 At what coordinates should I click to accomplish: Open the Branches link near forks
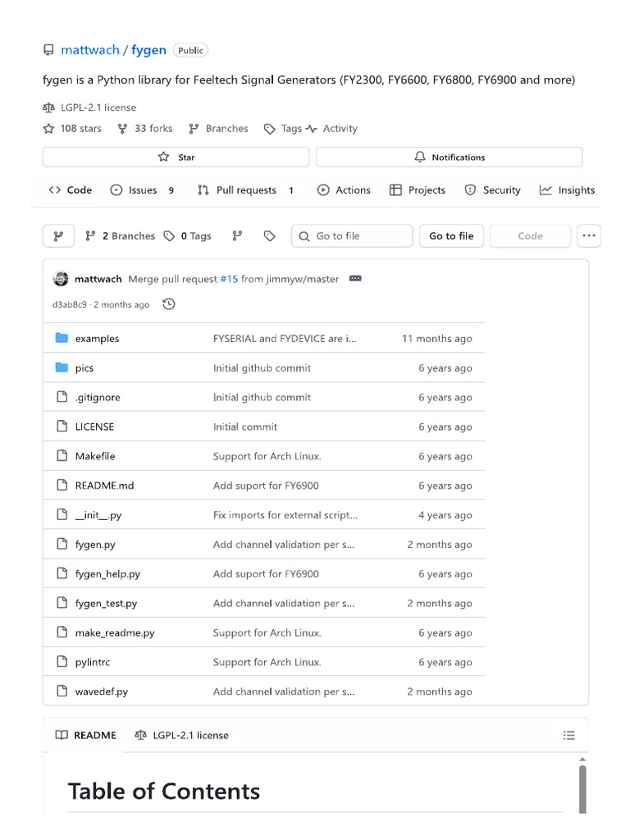click(218, 129)
